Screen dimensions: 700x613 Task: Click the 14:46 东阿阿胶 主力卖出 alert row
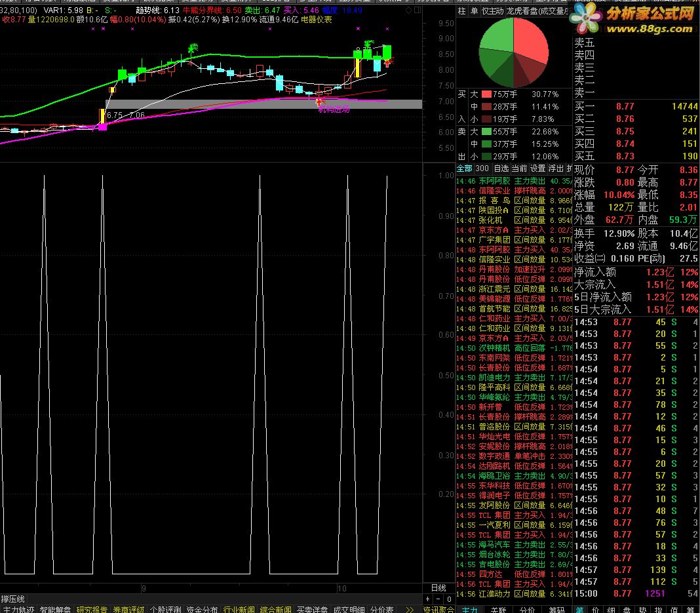514,181
